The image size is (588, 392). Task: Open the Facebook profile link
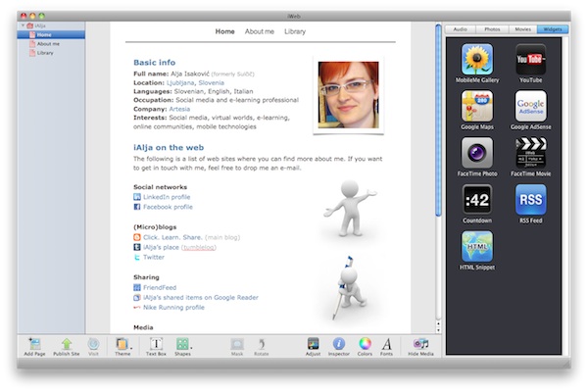pyautogui.click(x=168, y=207)
